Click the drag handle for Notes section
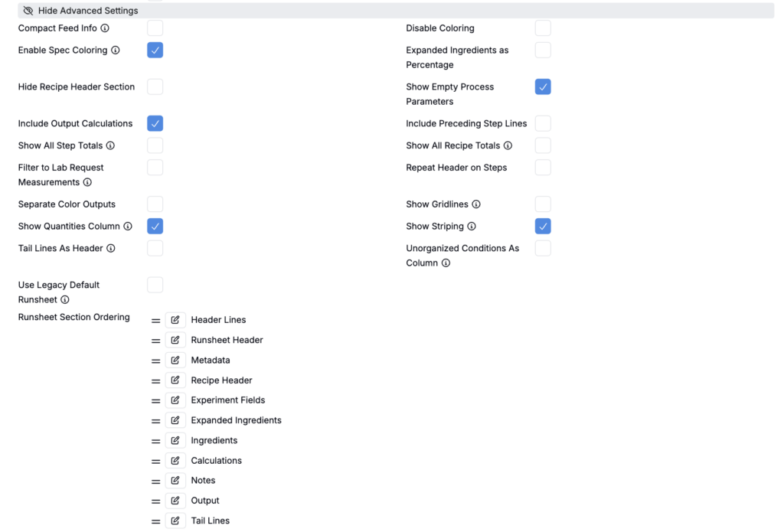This screenshot has height=532, width=784. (x=156, y=481)
